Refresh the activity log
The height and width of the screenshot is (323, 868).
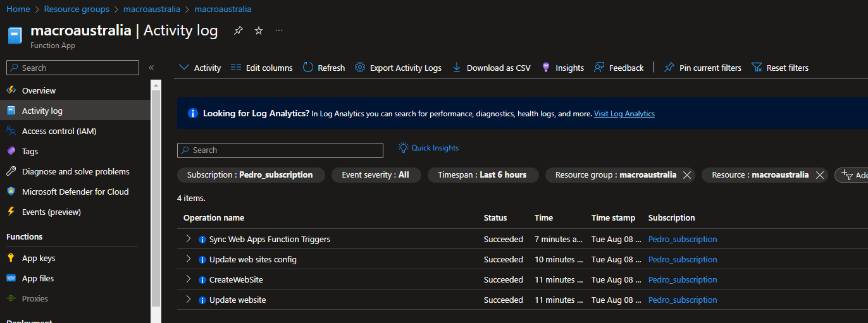point(324,68)
